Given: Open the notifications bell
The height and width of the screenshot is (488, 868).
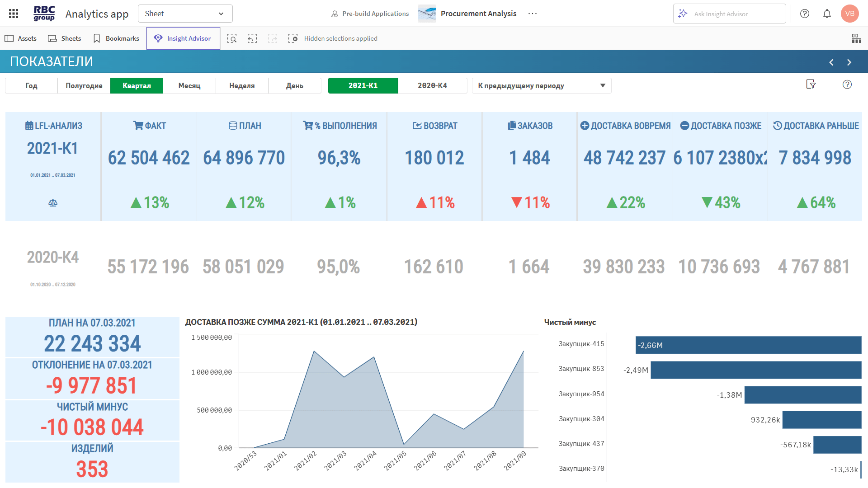Looking at the screenshot, I should pyautogui.click(x=827, y=14).
